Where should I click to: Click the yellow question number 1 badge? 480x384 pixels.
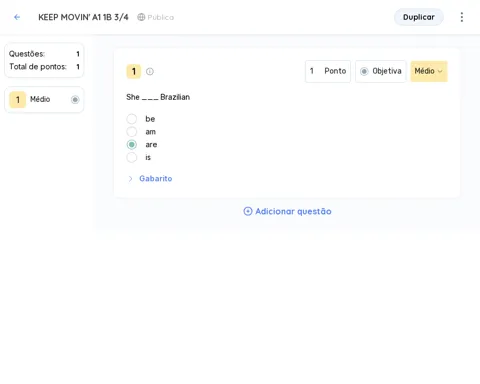[134, 71]
